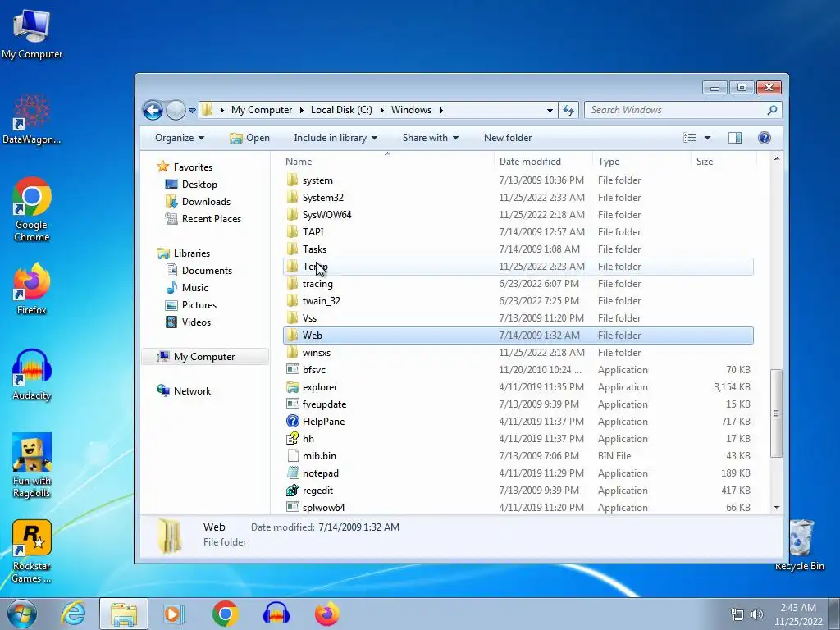Select the bfsvc application icon

[x=293, y=370]
